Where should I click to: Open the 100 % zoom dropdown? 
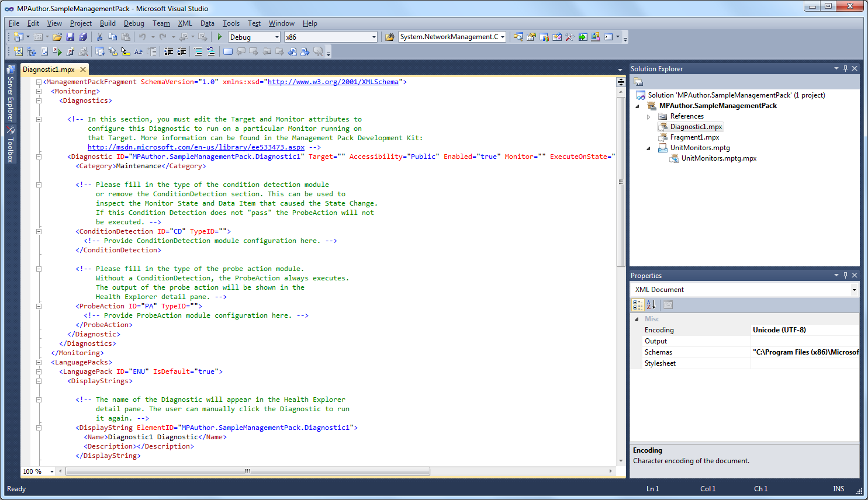tap(51, 471)
